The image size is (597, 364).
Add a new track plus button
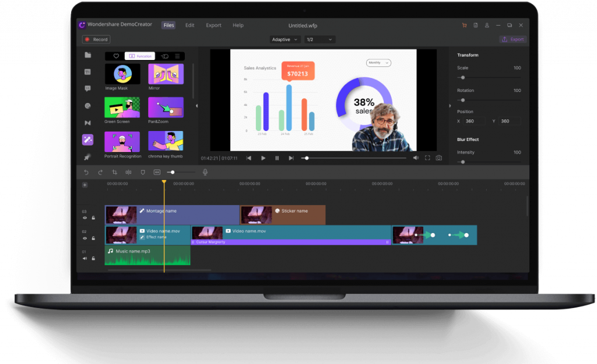point(85,185)
